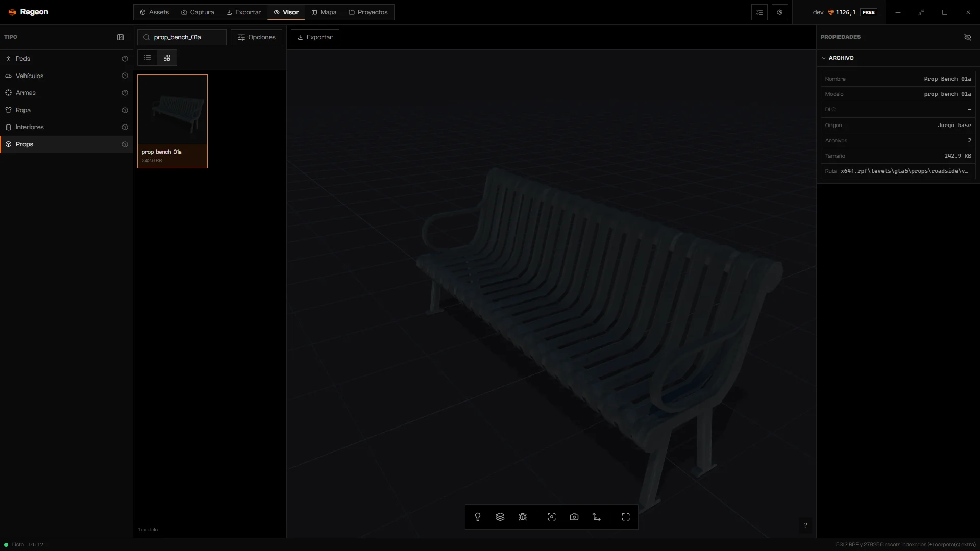The width and height of the screenshot is (980, 551).
Task: Click the help icon next to Ropa
Action: (125, 110)
